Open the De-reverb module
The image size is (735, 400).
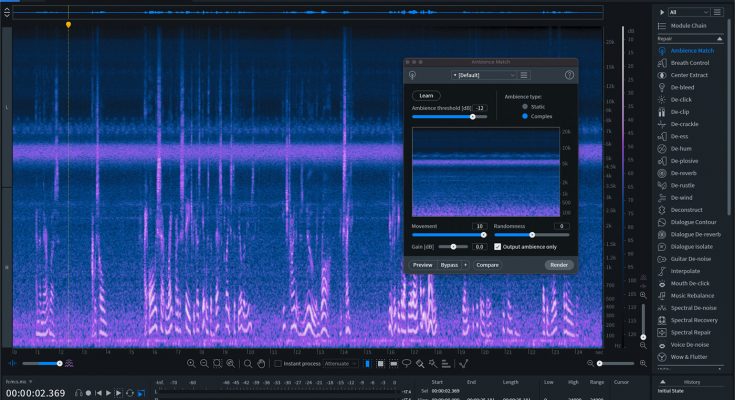[682, 173]
